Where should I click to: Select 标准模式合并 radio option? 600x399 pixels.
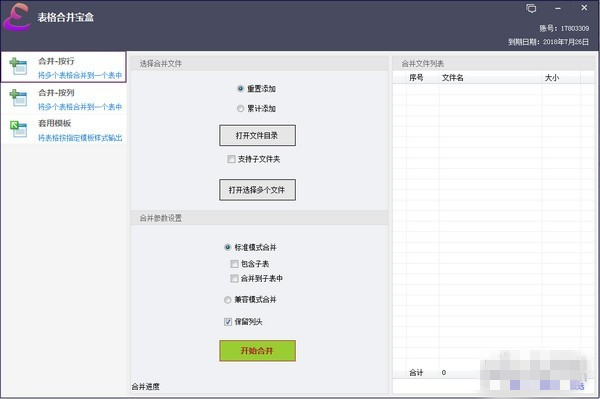(x=228, y=247)
